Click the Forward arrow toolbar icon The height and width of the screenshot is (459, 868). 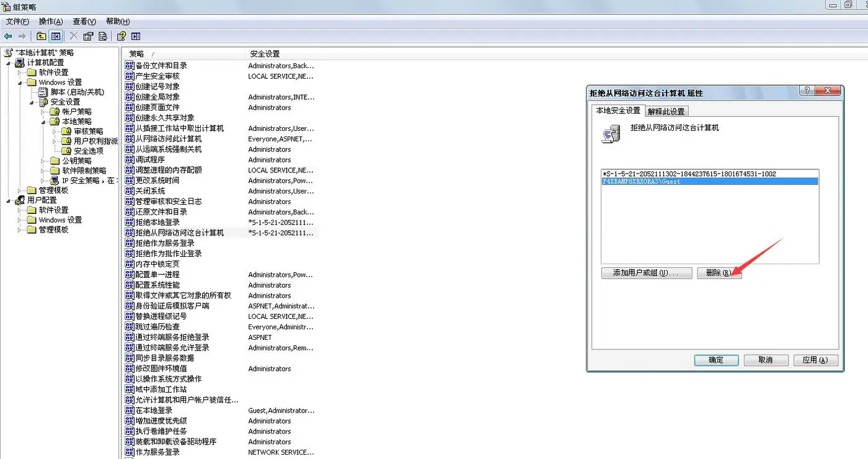(22, 37)
